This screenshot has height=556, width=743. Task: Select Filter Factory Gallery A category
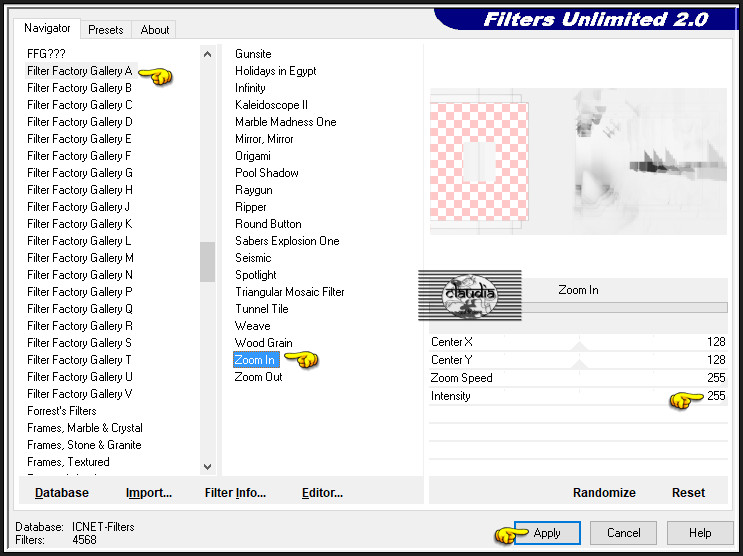click(80, 71)
